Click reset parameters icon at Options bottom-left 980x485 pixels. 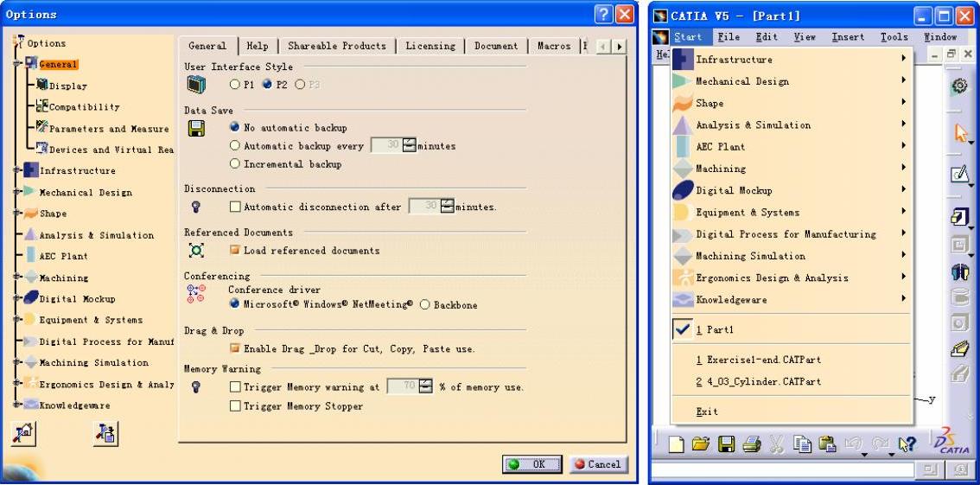point(23,433)
